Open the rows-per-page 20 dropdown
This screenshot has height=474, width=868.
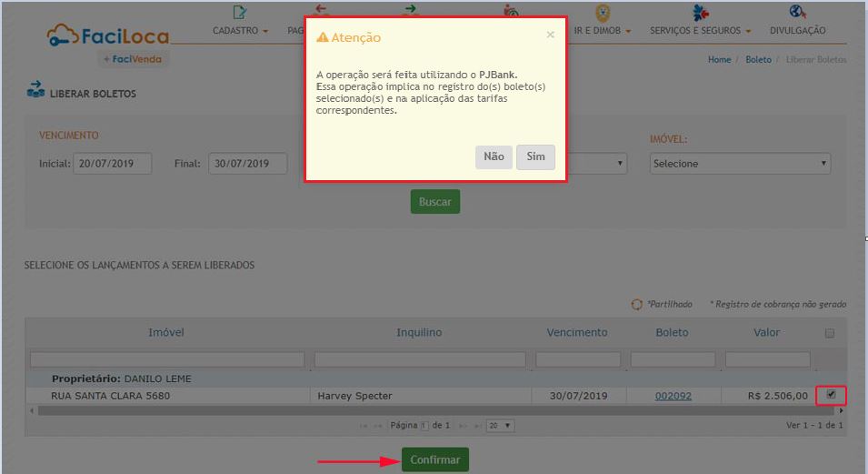(499, 426)
